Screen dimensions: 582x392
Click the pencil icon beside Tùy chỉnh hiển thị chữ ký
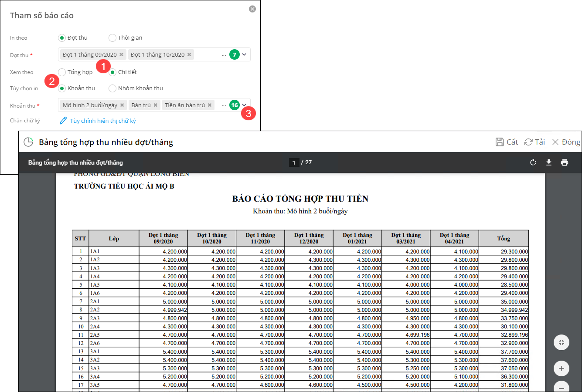coord(63,121)
